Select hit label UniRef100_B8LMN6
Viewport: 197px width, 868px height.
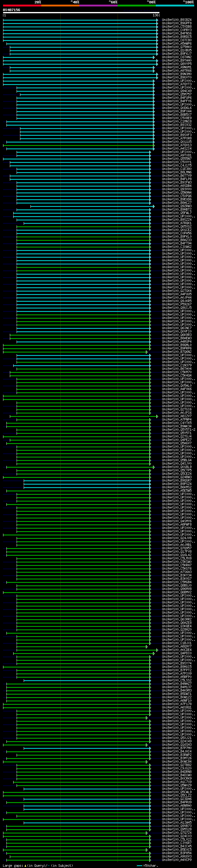(x=176, y=172)
